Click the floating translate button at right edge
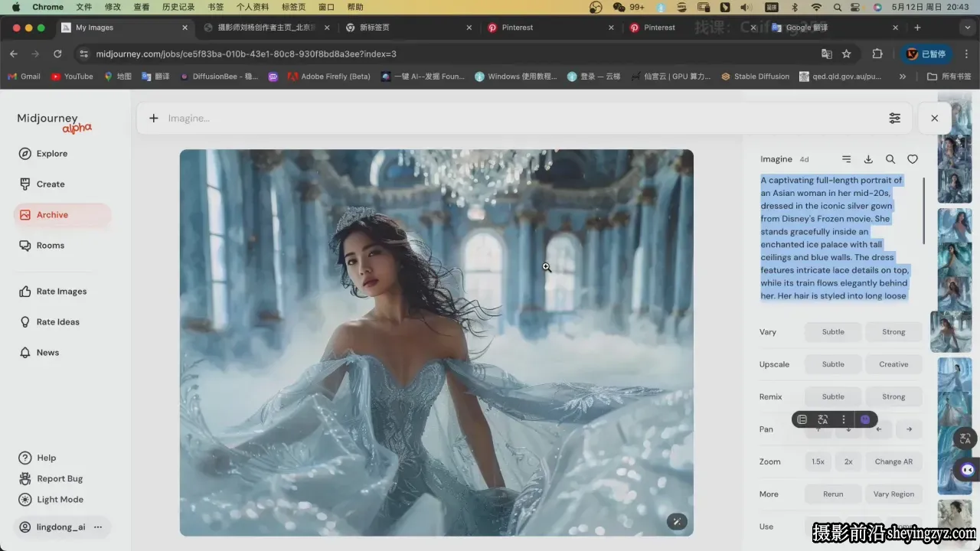Image resolution: width=980 pixels, height=551 pixels. (965, 439)
